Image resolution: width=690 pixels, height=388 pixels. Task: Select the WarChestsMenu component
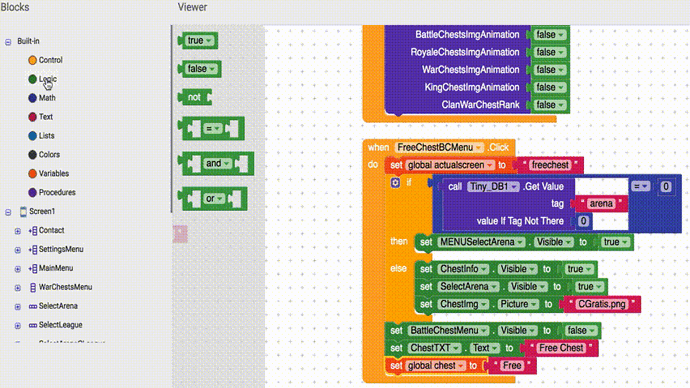(61, 287)
